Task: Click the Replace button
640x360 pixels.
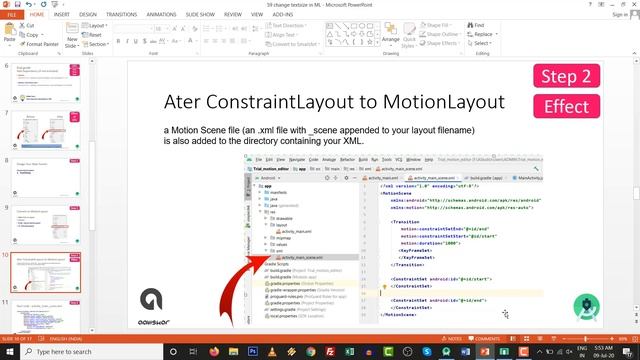Action: pos(480,34)
